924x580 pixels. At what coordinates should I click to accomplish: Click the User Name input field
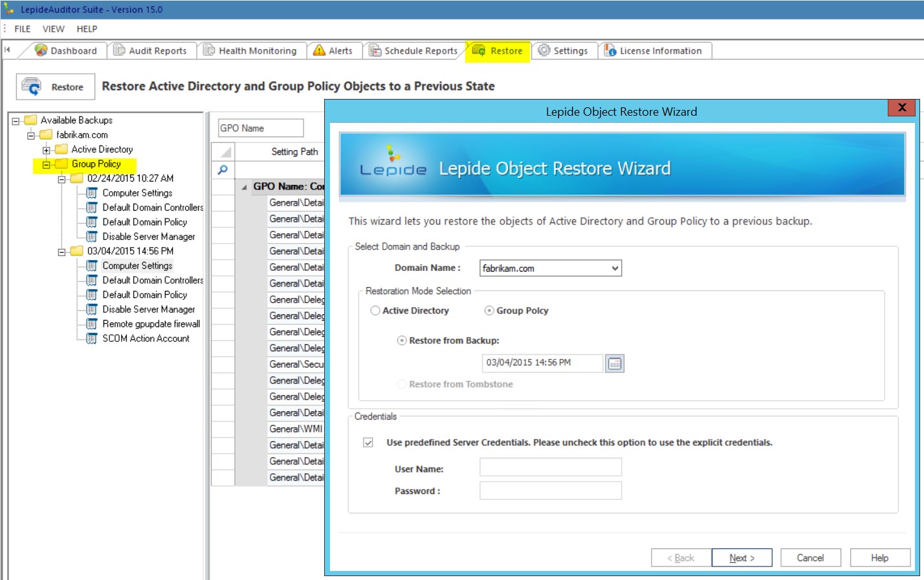[x=550, y=467]
